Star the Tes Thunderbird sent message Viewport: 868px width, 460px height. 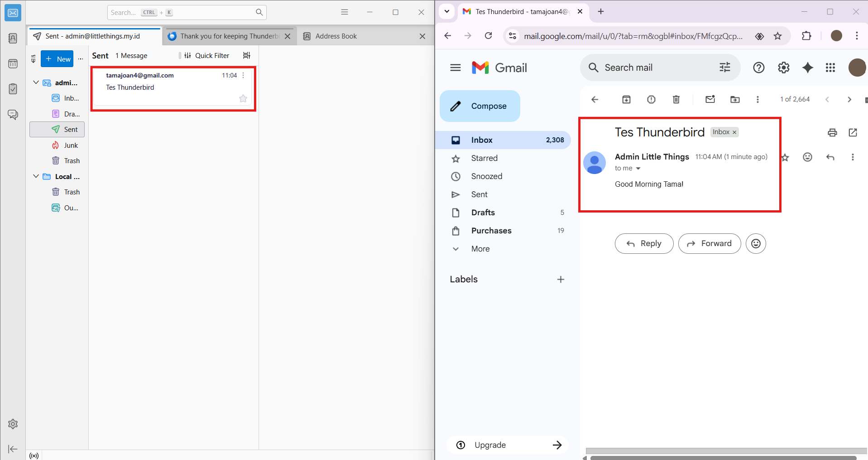(243, 98)
